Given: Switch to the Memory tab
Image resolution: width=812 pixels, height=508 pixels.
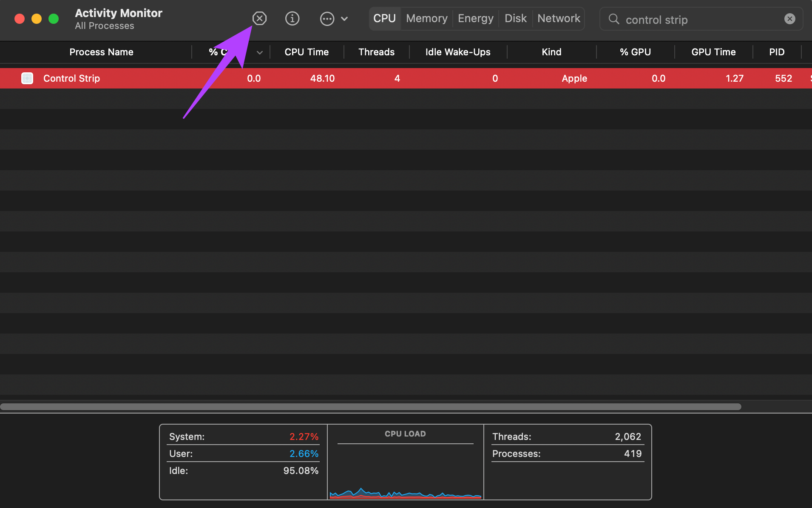Looking at the screenshot, I should tap(426, 19).
